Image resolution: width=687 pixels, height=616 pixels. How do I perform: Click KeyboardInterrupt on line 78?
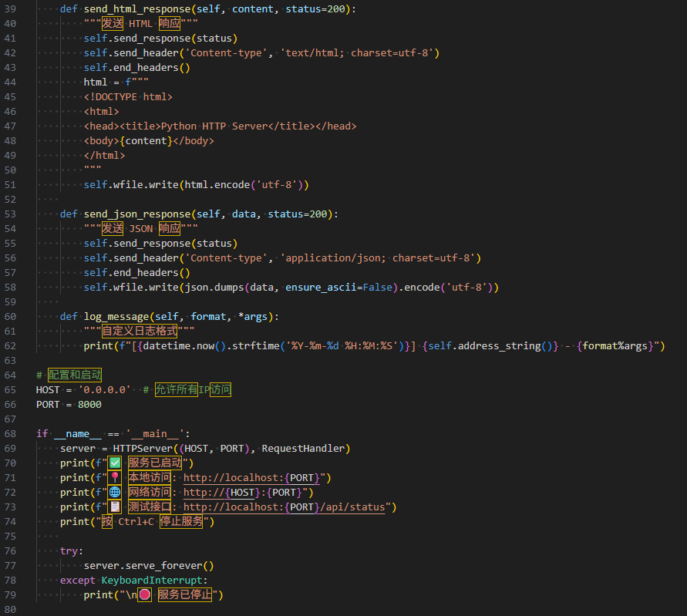pyautogui.click(x=152, y=580)
